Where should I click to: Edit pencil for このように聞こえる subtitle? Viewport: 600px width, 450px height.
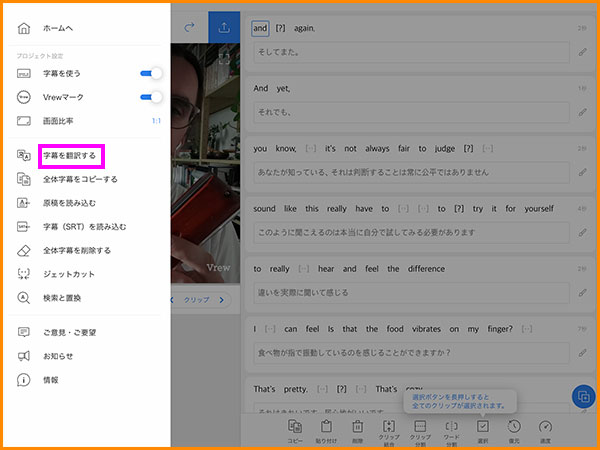pyautogui.click(x=582, y=232)
